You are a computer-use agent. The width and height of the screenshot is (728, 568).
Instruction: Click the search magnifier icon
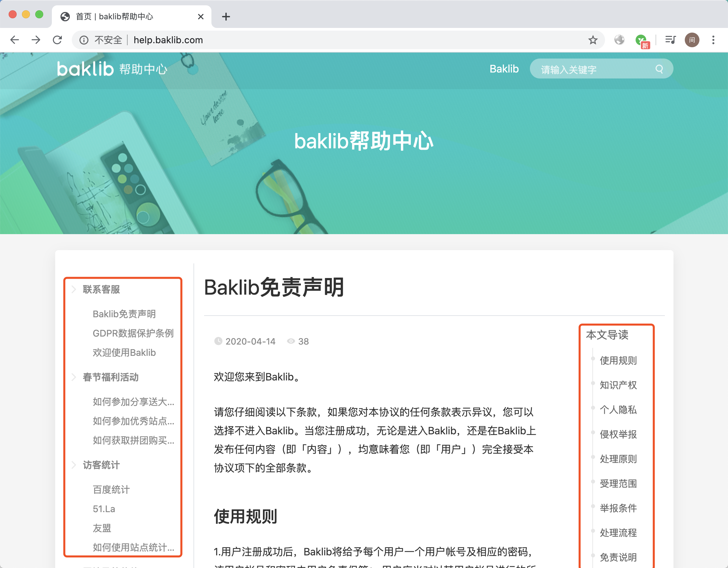(x=659, y=69)
